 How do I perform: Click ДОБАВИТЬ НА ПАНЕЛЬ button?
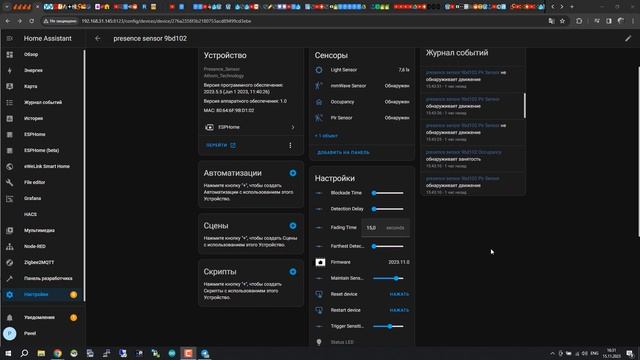343,153
